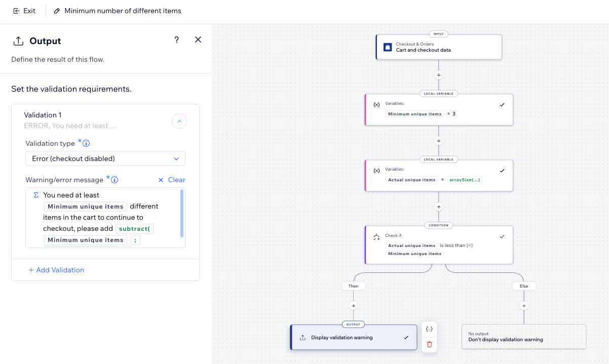Click the checkmark on the Condition node
The width and height of the screenshot is (609, 364).
pos(502,236)
